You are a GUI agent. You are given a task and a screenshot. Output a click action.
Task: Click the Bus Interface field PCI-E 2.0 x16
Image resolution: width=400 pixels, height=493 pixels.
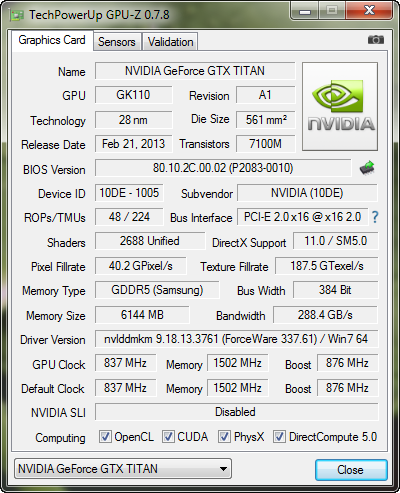[303, 217]
